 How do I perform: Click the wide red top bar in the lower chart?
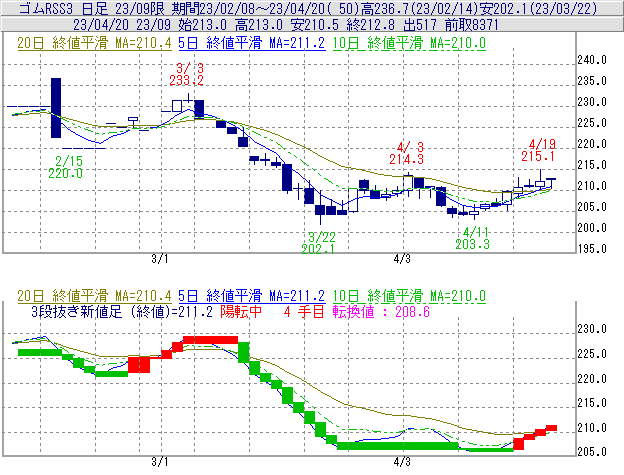[x=211, y=340]
